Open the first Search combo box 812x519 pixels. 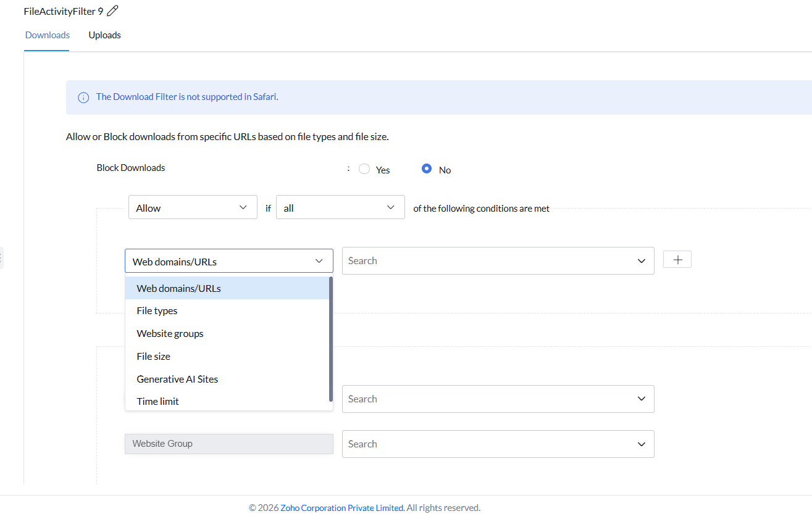click(x=498, y=260)
